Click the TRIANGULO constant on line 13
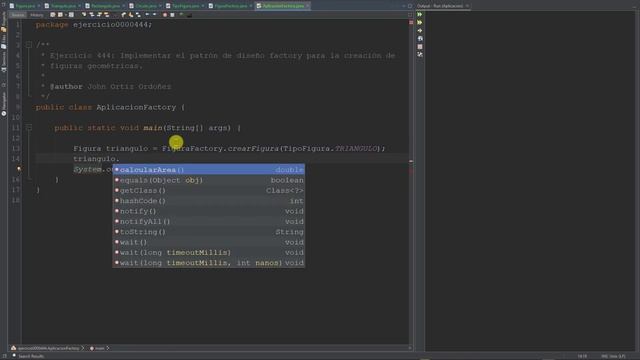Viewport: 640px width, 360px height. tap(356, 149)
